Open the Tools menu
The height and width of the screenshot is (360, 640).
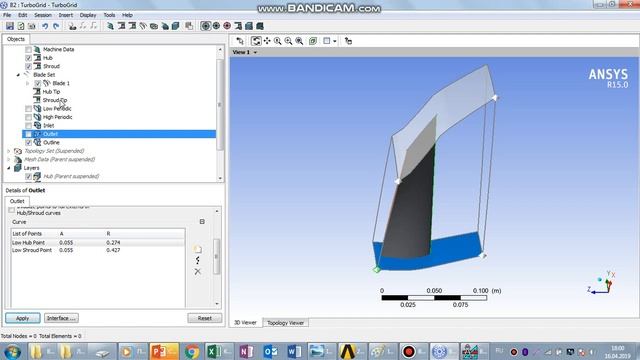[109, 15]
